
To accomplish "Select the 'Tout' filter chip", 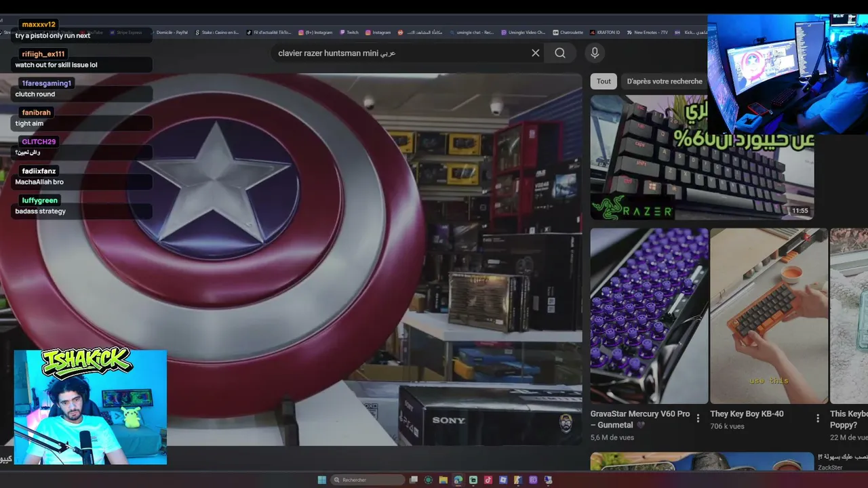I will [x=604, y=81].
